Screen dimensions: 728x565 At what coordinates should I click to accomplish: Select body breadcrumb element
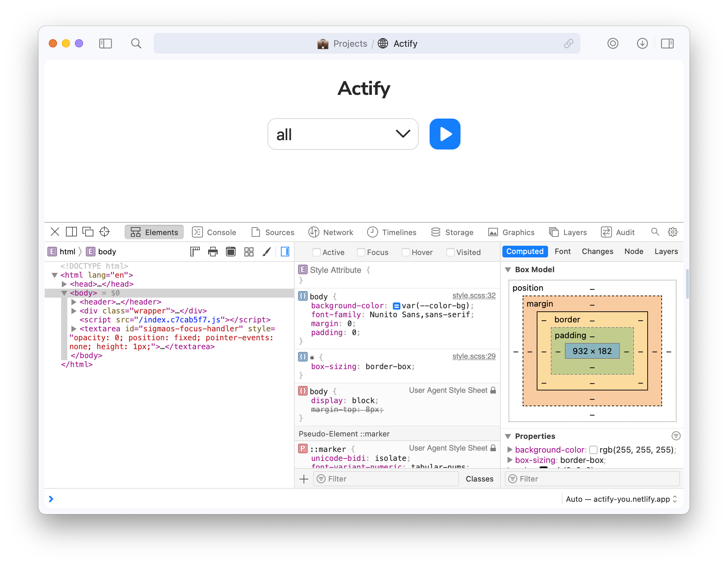pyautogui.click(x=101, y=252)
